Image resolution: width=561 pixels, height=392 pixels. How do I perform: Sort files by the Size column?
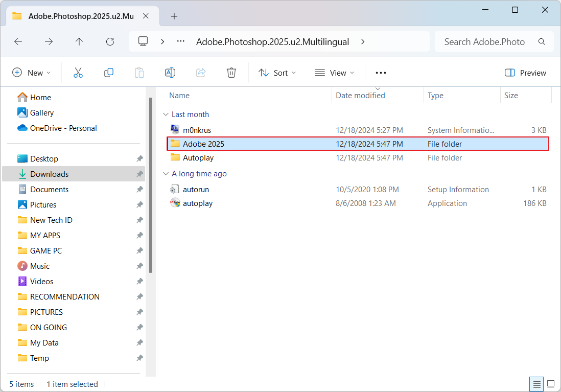pos(511,96)
